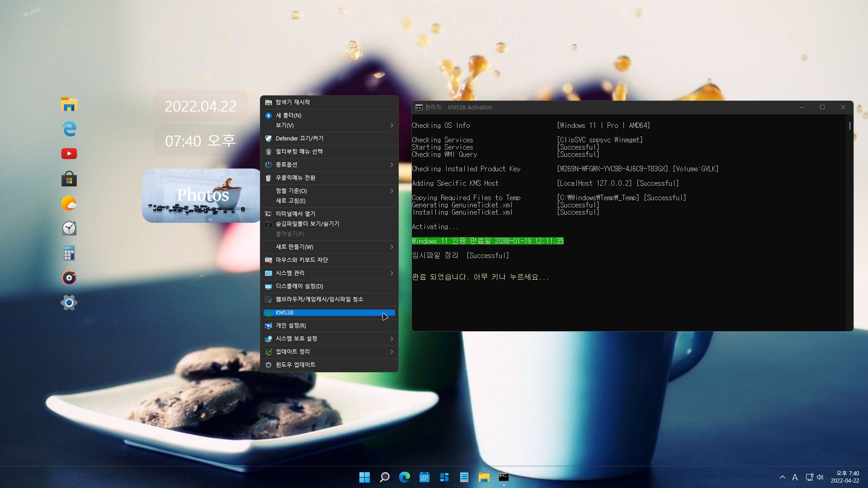Choose 새 폴더(N) from the context menu
The width and height of the screenshot is (868, 488).
(330, 116)
